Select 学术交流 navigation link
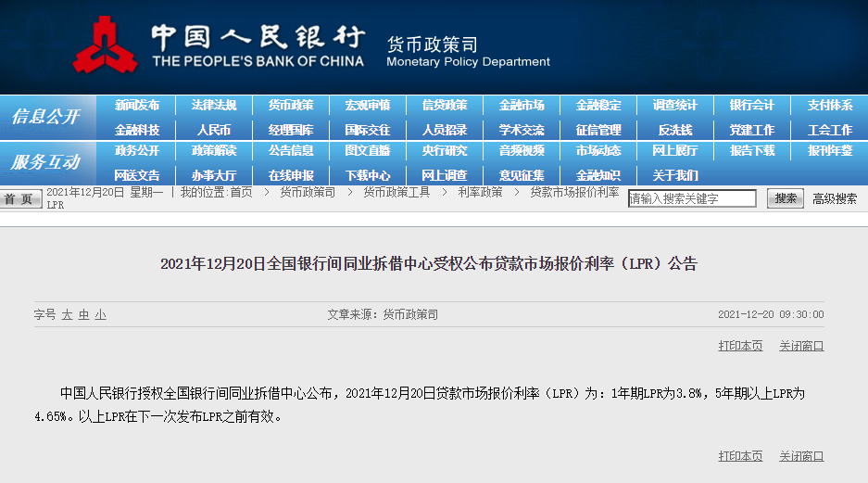868x483 pixels. click(x=522, y=130)
